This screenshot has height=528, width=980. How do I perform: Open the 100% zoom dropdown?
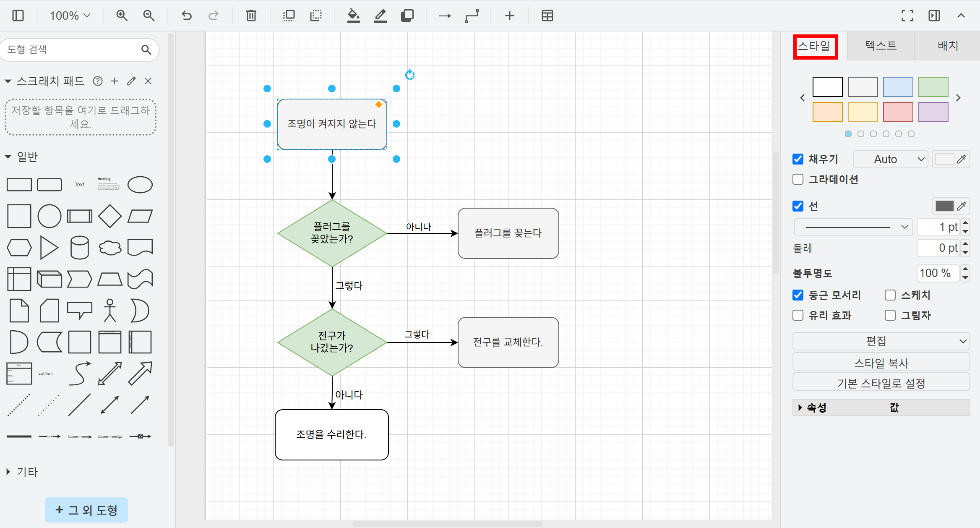pyautogui.click(x=70, y=16)
